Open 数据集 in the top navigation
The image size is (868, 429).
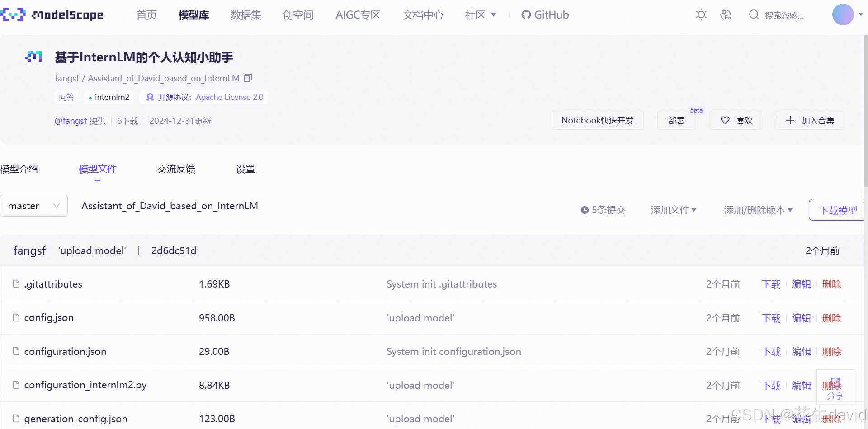[246, 15]
